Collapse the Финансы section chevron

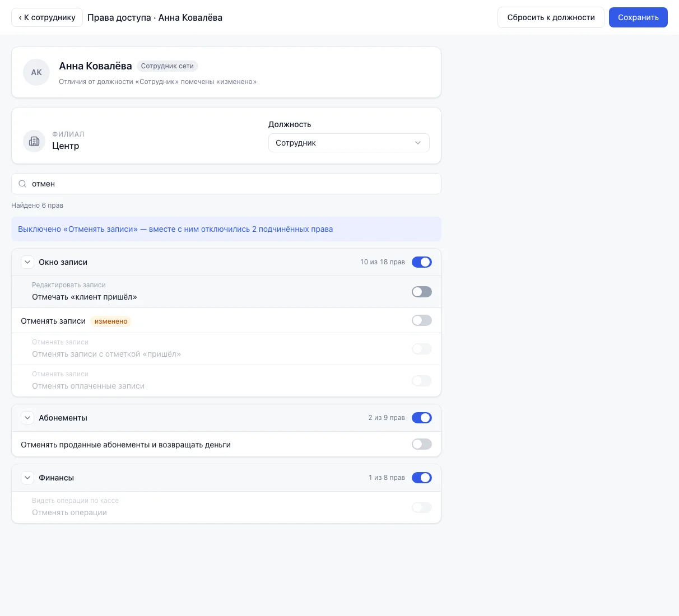coord(27,478)
